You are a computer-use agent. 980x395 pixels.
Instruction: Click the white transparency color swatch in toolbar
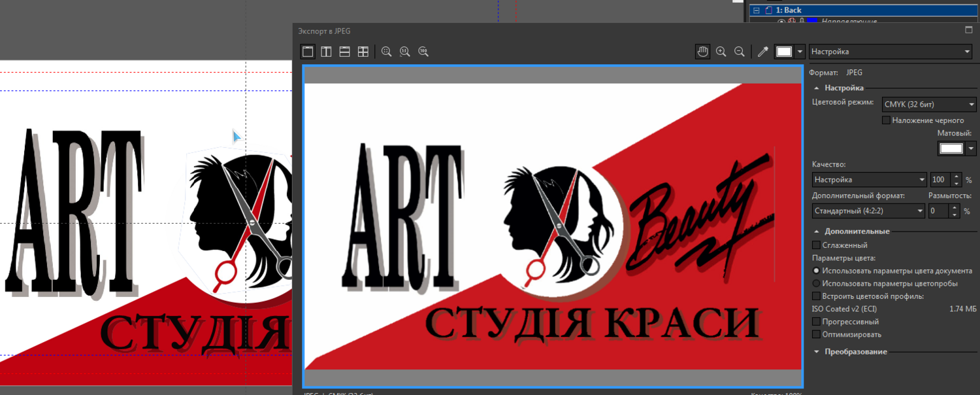click(x=784, y=52)
